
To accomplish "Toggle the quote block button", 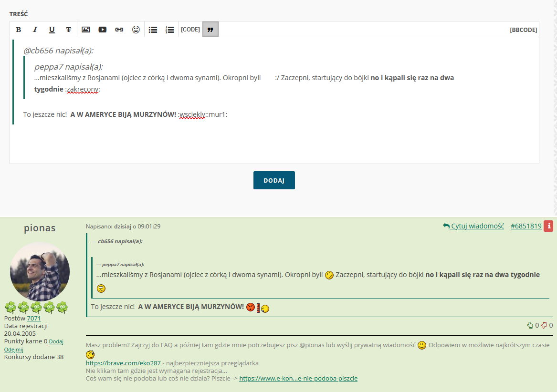I will click(x=210, y=30).
